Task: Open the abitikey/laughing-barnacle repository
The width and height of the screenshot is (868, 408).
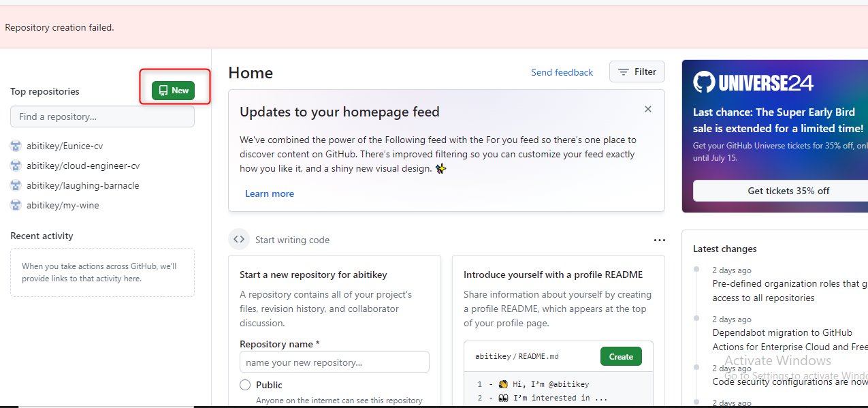Action: click(82, 185)
